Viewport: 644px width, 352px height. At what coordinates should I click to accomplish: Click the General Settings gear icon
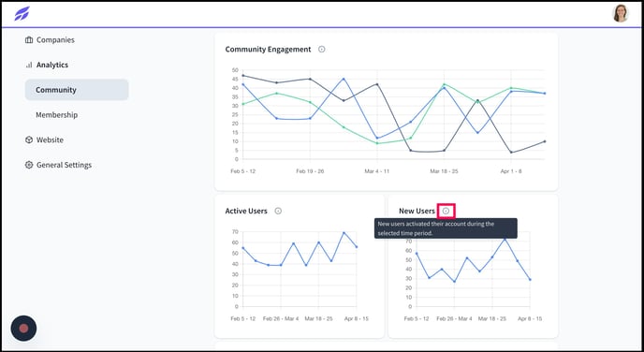29,165
